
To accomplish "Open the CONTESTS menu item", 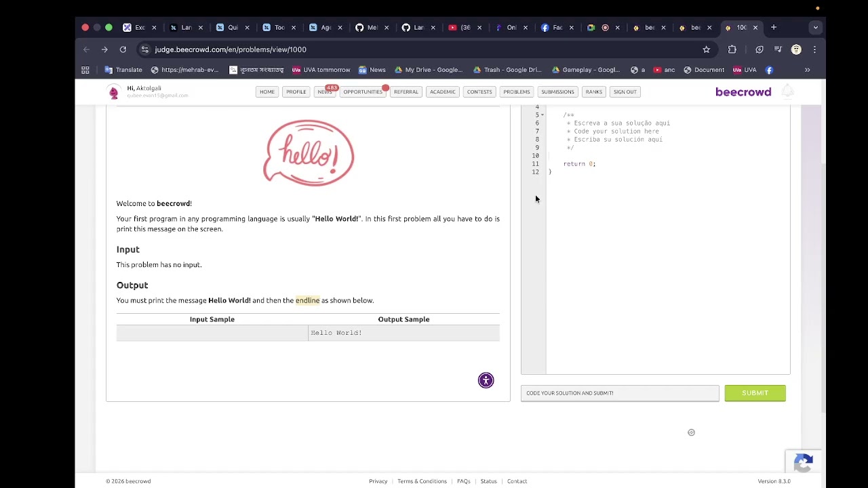I will [479, 92].
